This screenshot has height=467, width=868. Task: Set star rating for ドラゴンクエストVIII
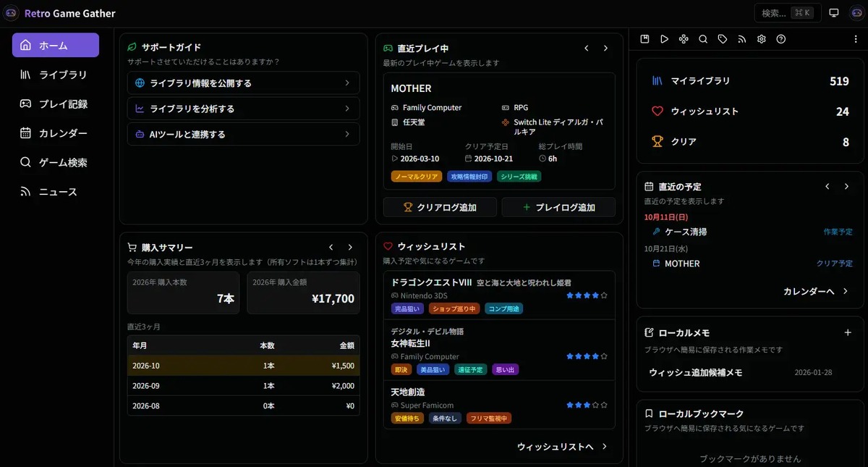pos(587,295)
